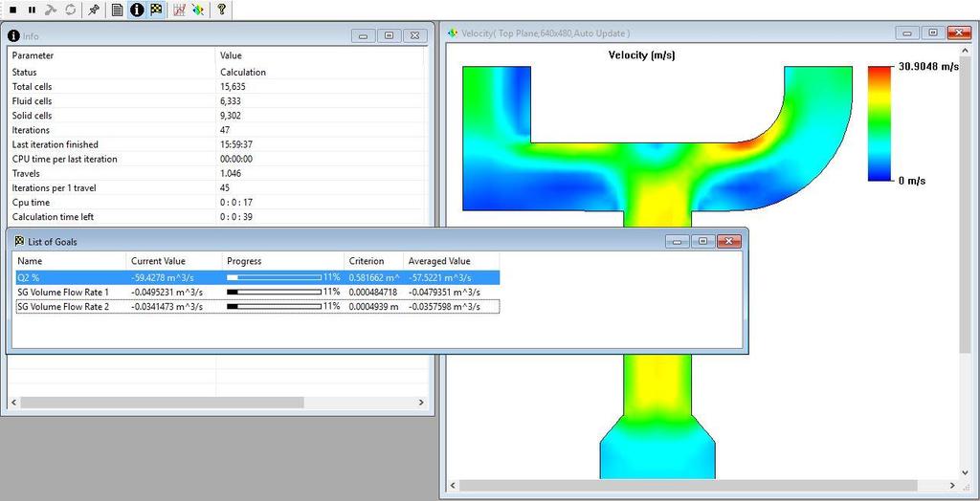Maximize the Info window
This screenshot has width=980, height=501.
tap(390, 35)
